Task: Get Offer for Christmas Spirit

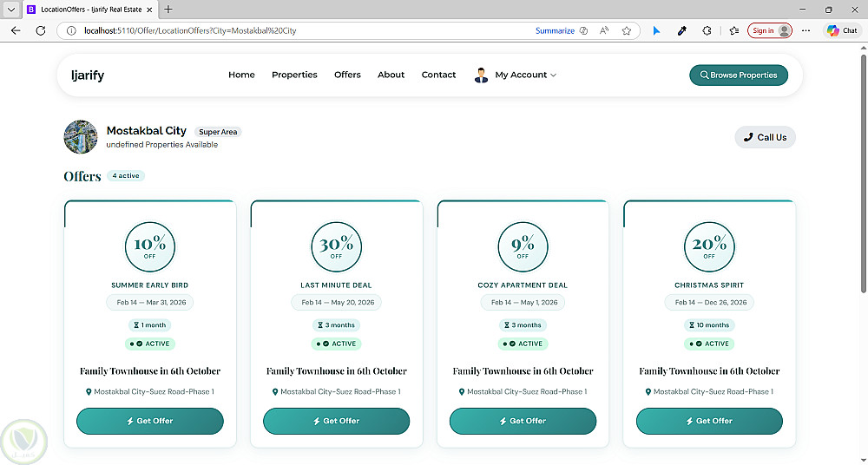Action: pyautogui.click(x=709, y=422)
